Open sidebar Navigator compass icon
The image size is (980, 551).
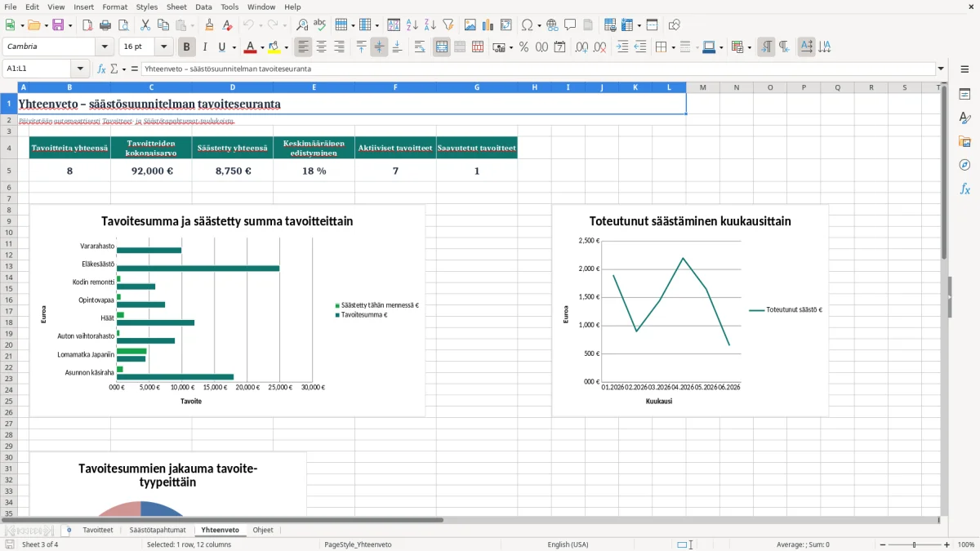click(964, 165)
